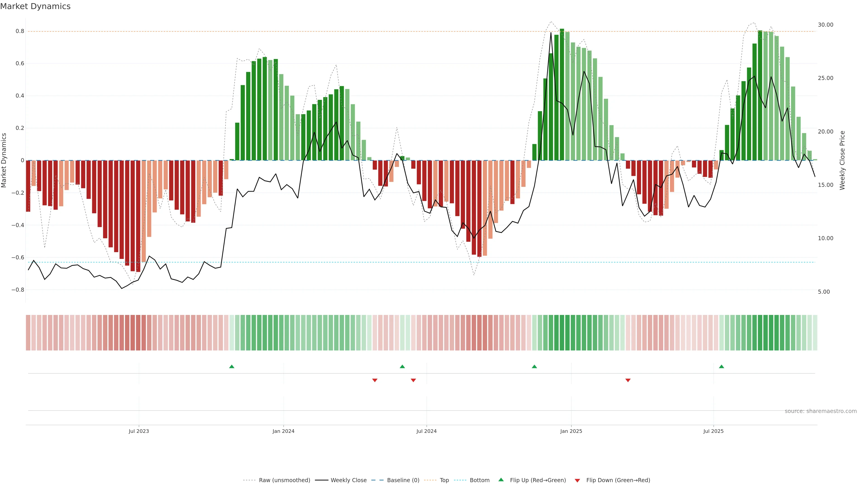
Task: Click the last red Flip Down marker after Jan 2025
Action: [x=628, y=380]
